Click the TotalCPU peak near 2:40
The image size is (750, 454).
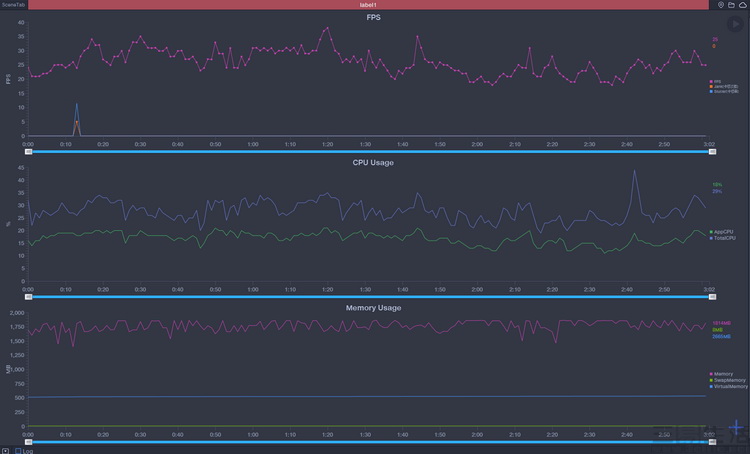[x=635, y=171]
